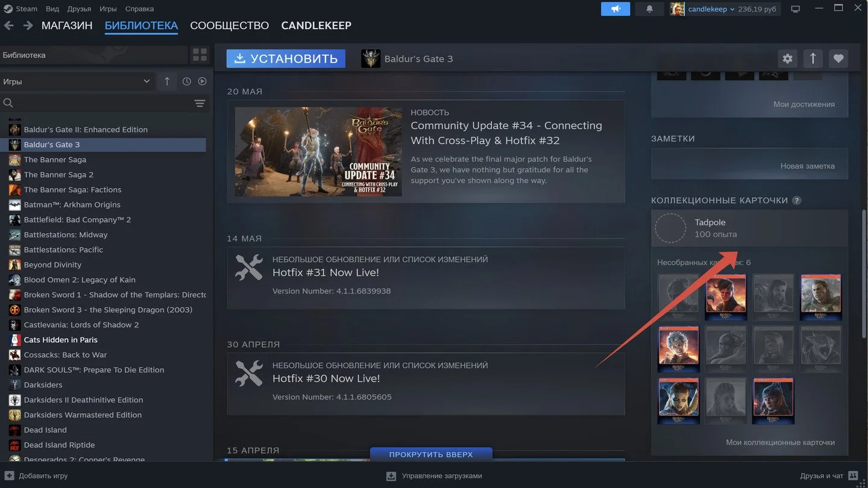Image resolution: width=868 pixels, height=488 pixels.
Task: Click the Dead Island game icon
Action: (x=14, y=430)
